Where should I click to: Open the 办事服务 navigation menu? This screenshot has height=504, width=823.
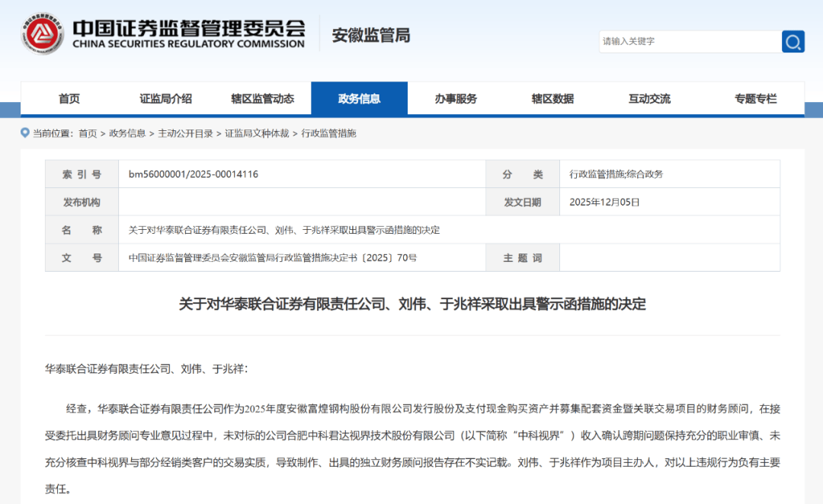(456, 97)
